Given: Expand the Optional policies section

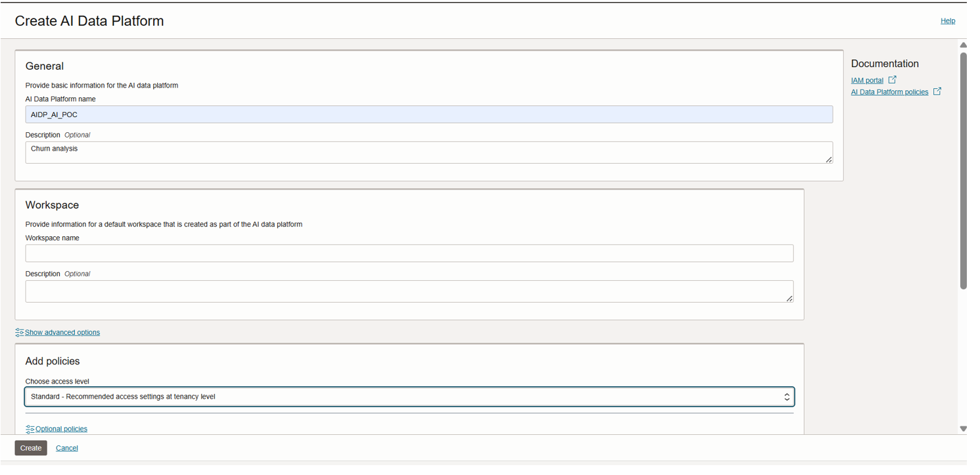Looking at the screenshot, I should click(x=61, y=429).
